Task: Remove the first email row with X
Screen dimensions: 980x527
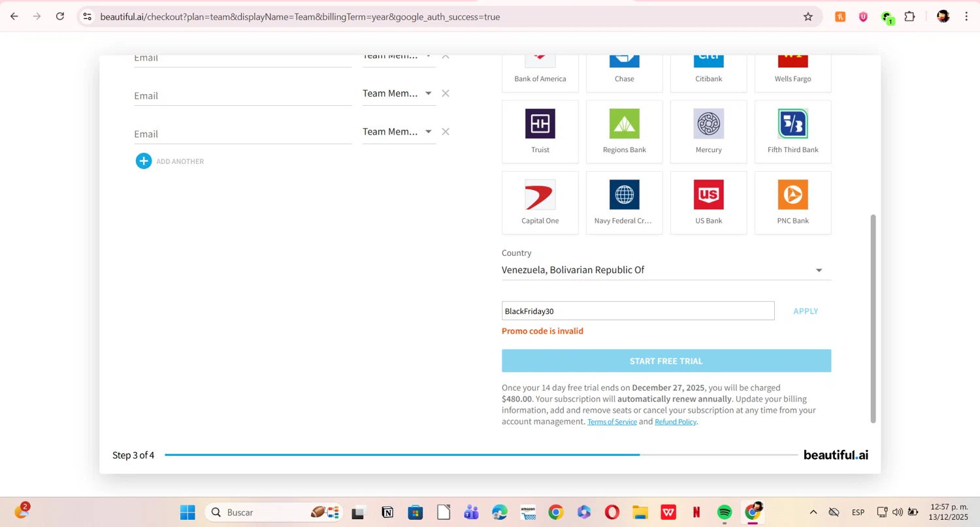Action: pyautogui.click(x=446, y=57)
